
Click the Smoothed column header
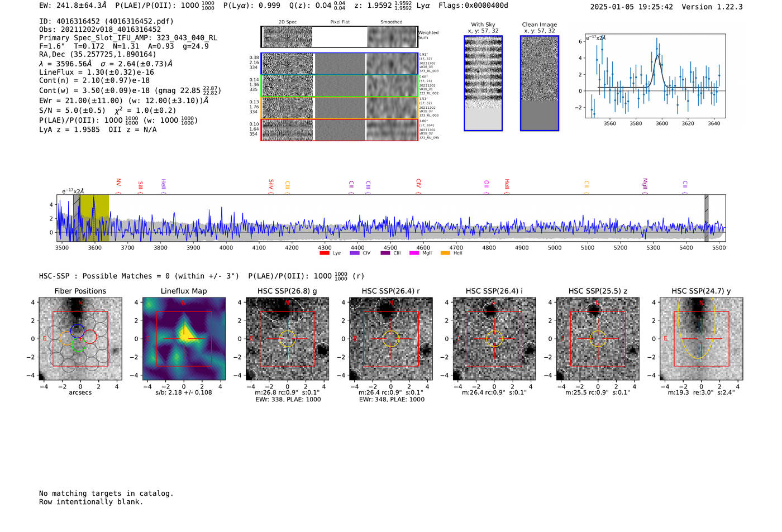pos(392,22)
